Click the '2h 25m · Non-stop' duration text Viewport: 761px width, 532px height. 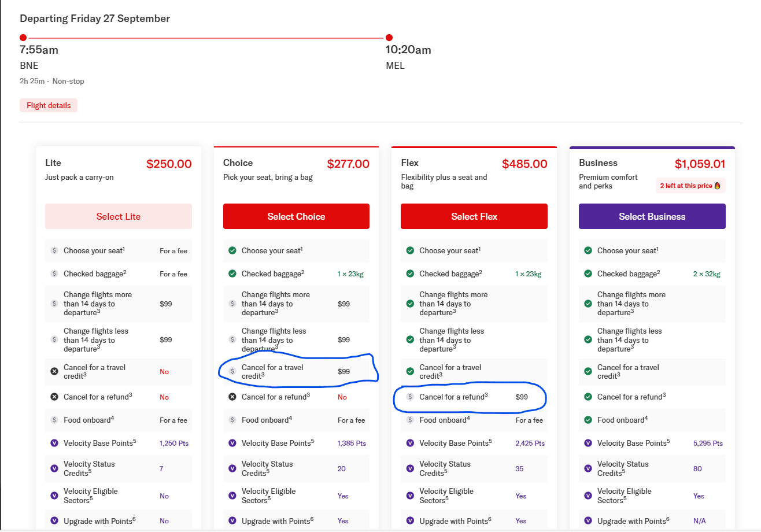(52, 81)
